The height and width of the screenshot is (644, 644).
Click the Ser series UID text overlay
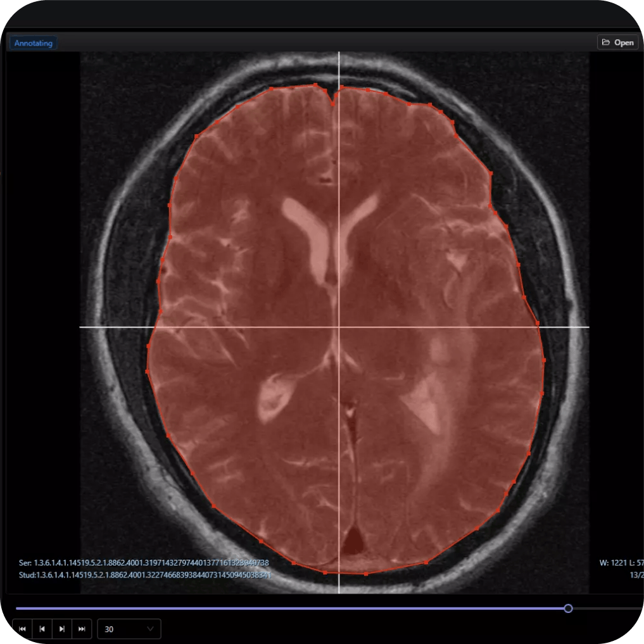144,563
